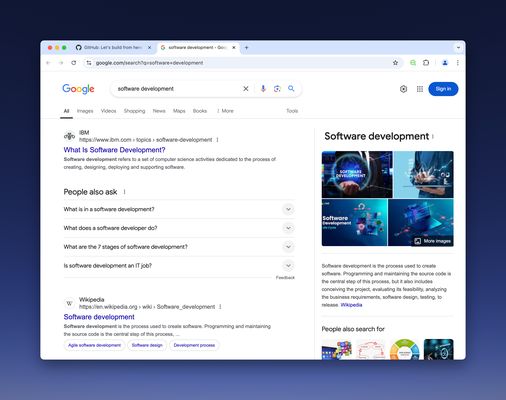
Task: Open the colorful app icons related-search thumbnail
Action: click(x=337, y=349)
